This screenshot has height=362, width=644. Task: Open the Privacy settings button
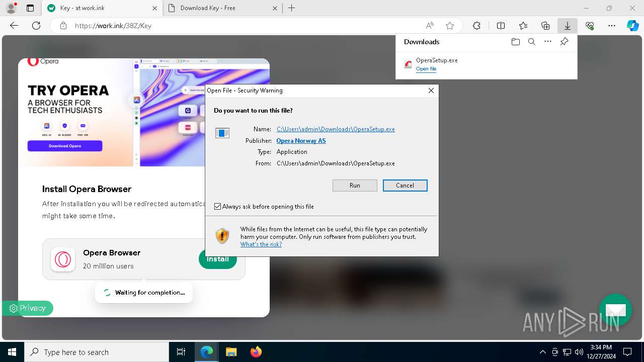pos(28,308)
